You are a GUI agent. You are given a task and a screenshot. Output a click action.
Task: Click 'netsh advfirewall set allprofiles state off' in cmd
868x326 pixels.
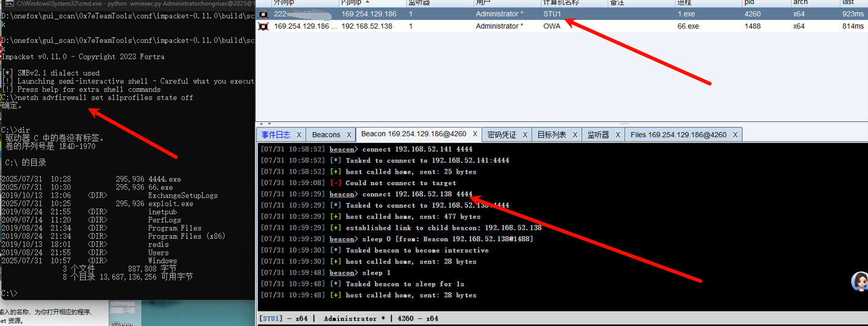105,97
